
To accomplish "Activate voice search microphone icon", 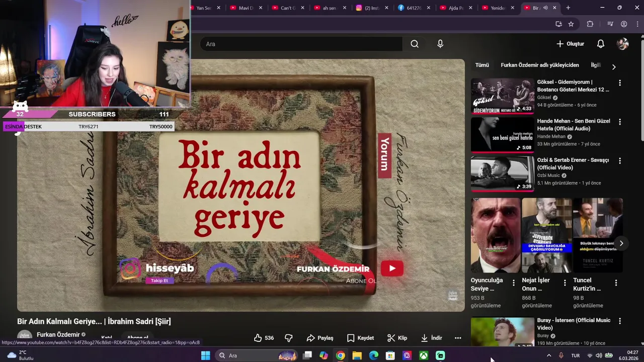I will click(440, 44).
